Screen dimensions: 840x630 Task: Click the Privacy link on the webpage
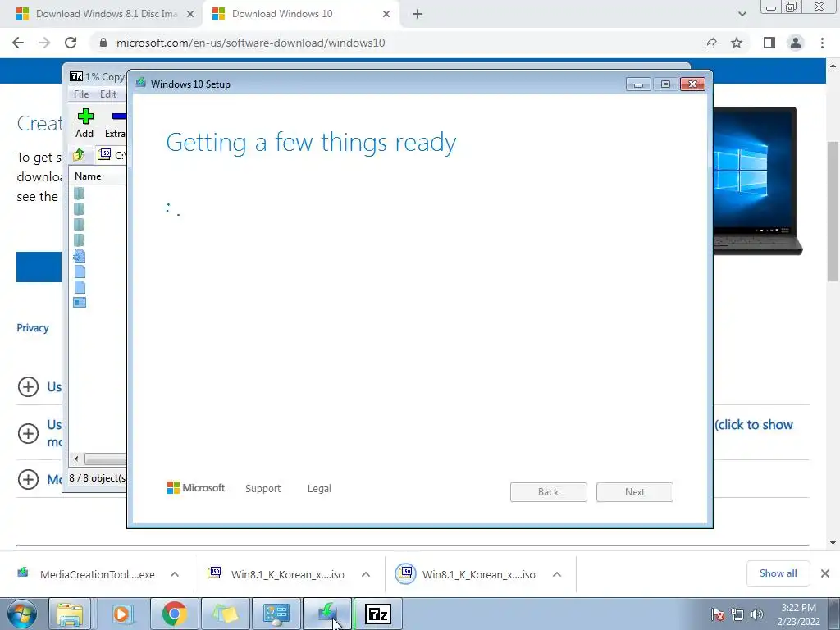(x=33, y=328)
